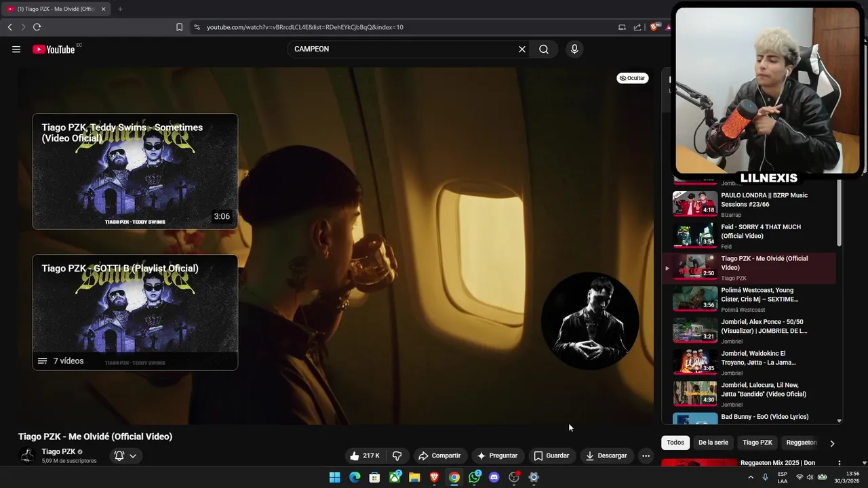
Task: Open File Explorer from the taskbar
Action: pyautogui.click(x=414, y=477)
